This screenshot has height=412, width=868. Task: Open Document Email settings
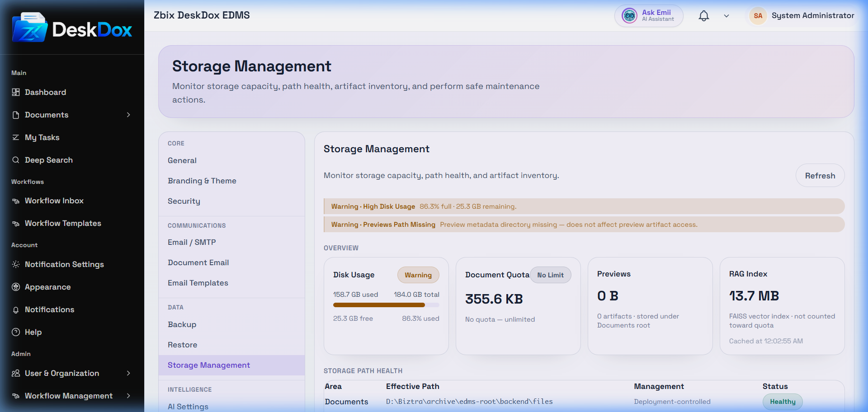point(231,262)
